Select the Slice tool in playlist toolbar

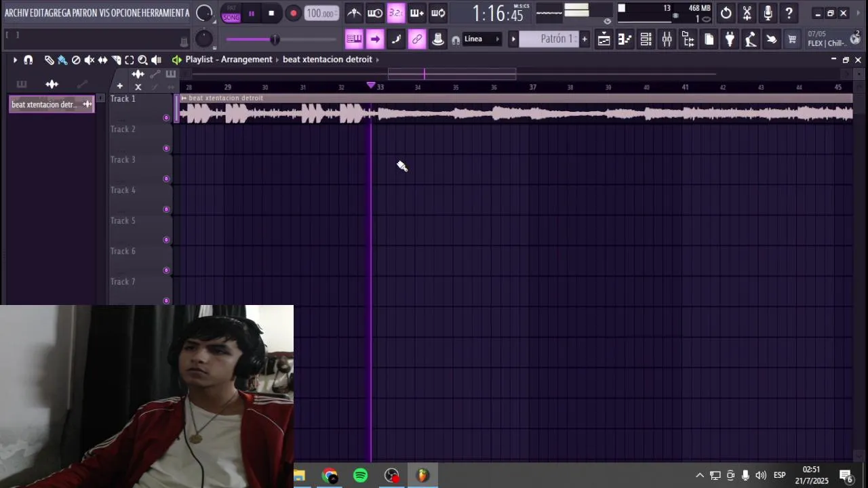click(x=116, y=60)
